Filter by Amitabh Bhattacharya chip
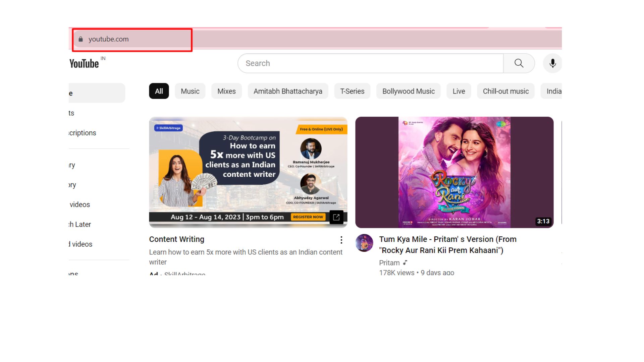644x362 pixels. coord(288,91)
